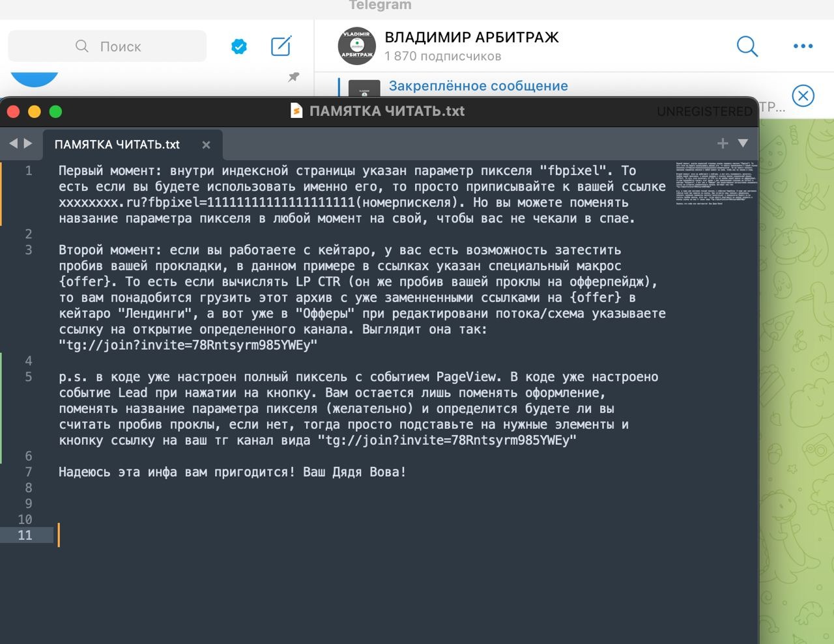Click the text "Ваш Дядя Вова!"

[x=354, y=472]
